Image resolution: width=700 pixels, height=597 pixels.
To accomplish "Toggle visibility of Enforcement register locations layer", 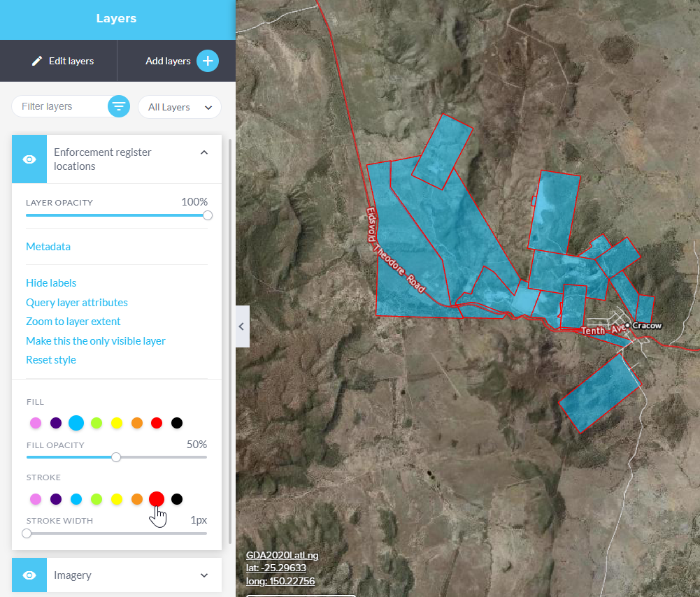I will [29, 159].
